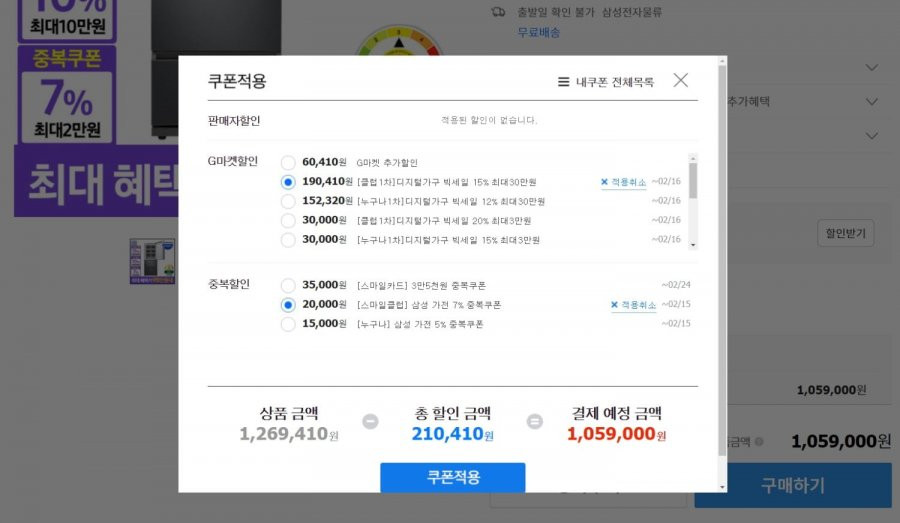The image size is (900, 523).
Task: Select the 152,320원 12% coupon radio
Action: tap(288, 202)
